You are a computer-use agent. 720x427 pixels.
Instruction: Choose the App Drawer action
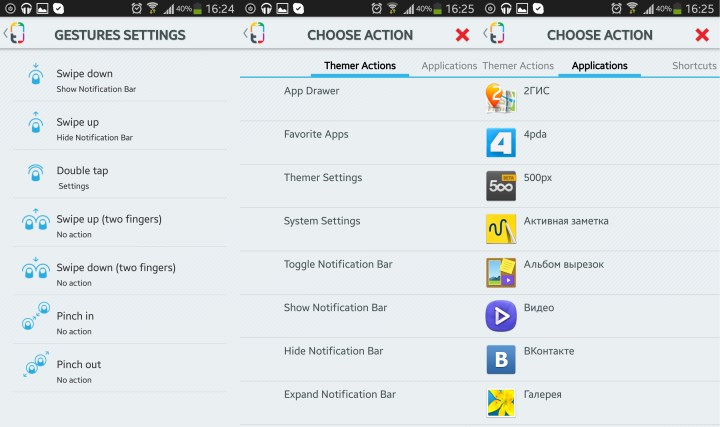click(x=312, y=91)
